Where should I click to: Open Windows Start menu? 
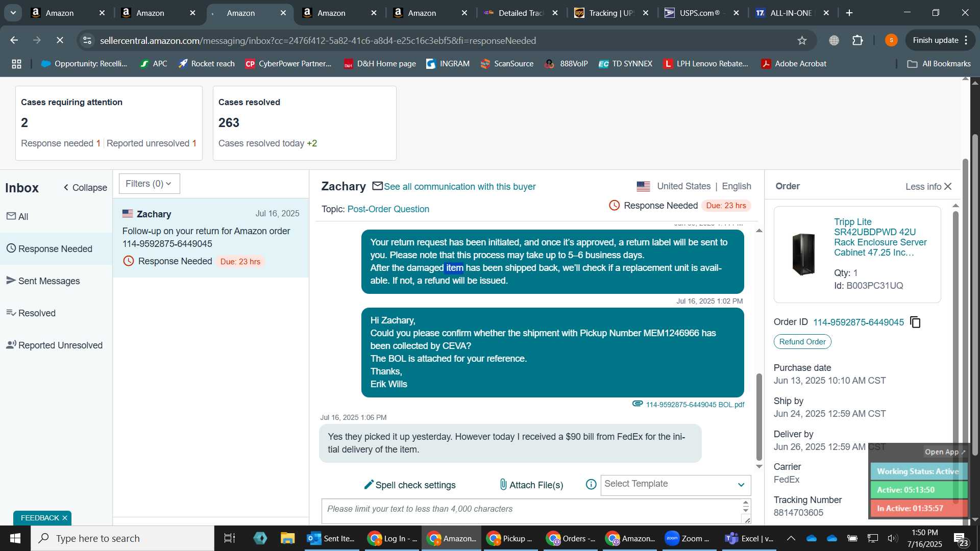(x=15, y=538)
